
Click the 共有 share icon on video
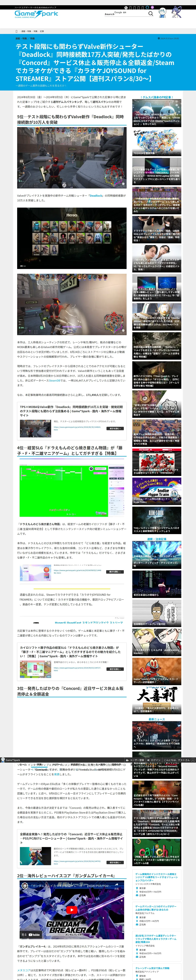(x=116, y=886)
